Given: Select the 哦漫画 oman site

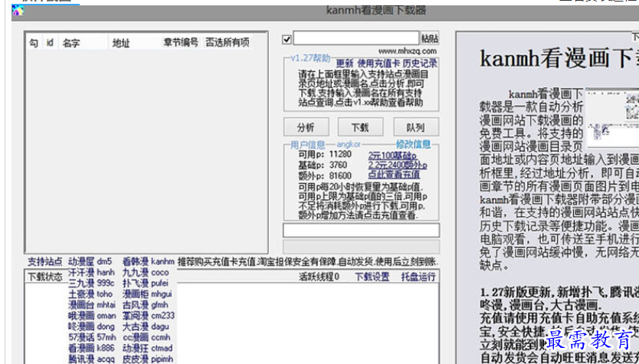Looking at the screenshot, I should (92, 316).
